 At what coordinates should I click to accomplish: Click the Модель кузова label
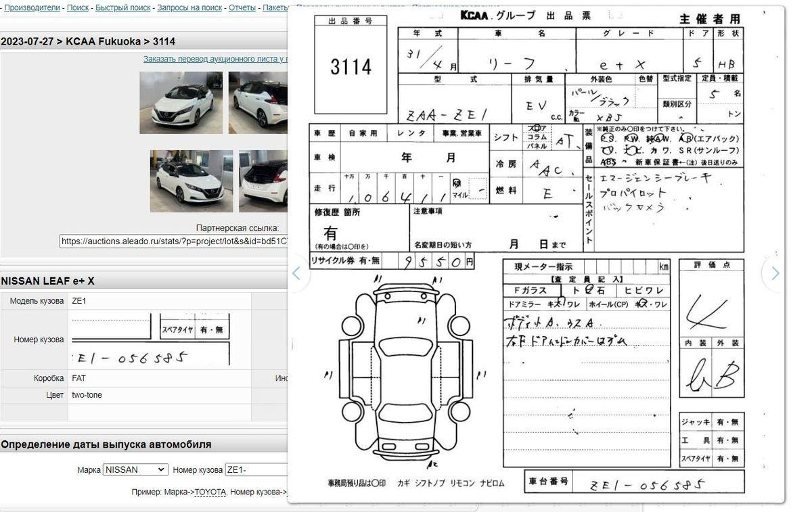37,300
